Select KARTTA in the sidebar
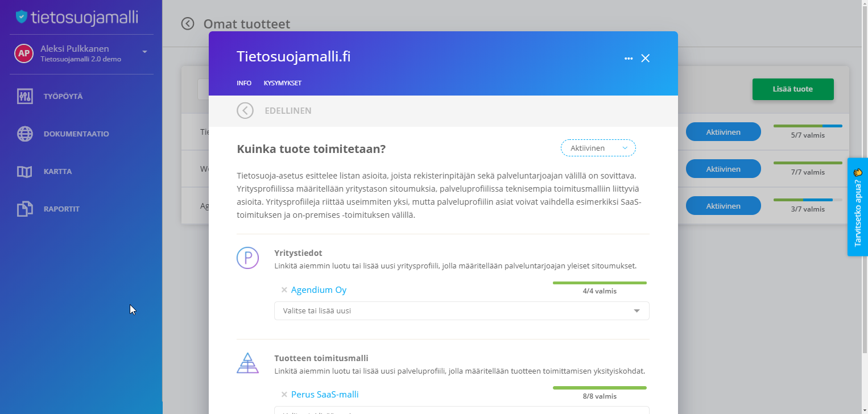The height and width of the screenshot is (414, 868). [x=57, y=172]
